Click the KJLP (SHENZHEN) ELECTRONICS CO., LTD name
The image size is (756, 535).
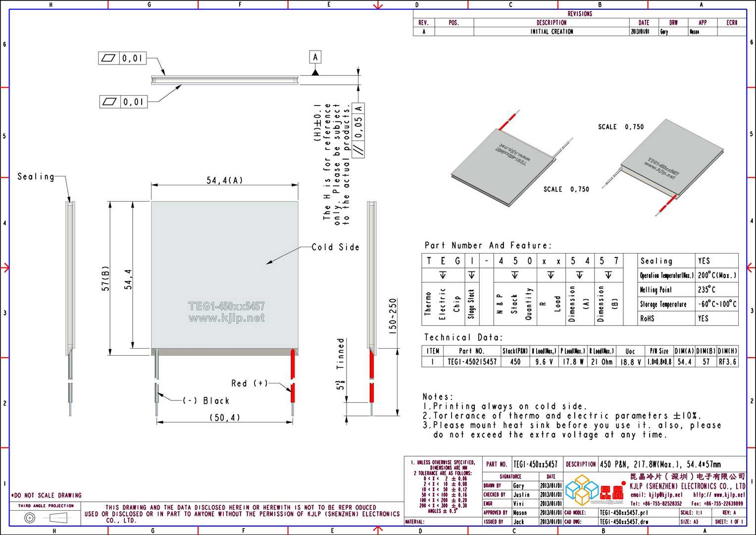point(688,486)
